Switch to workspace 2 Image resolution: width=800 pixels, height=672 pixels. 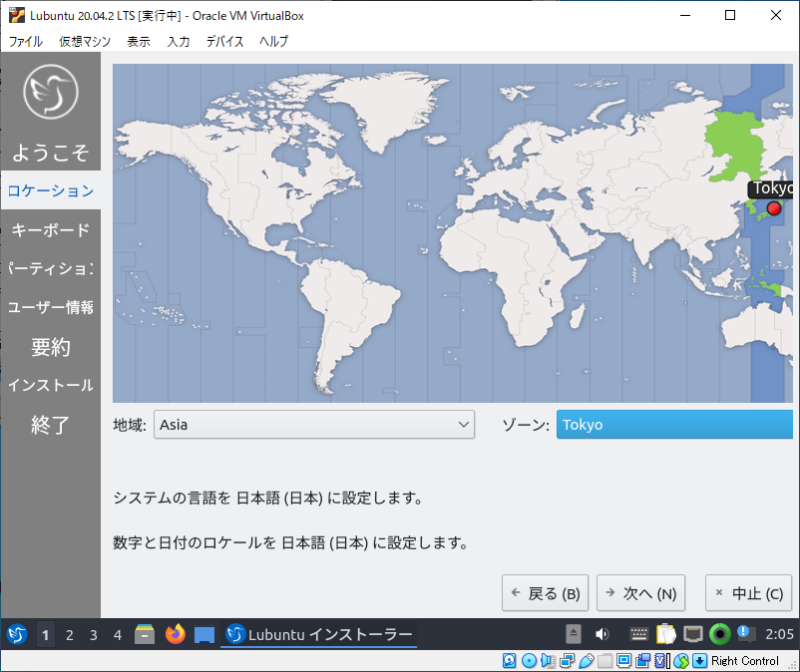tap(70, 635)
